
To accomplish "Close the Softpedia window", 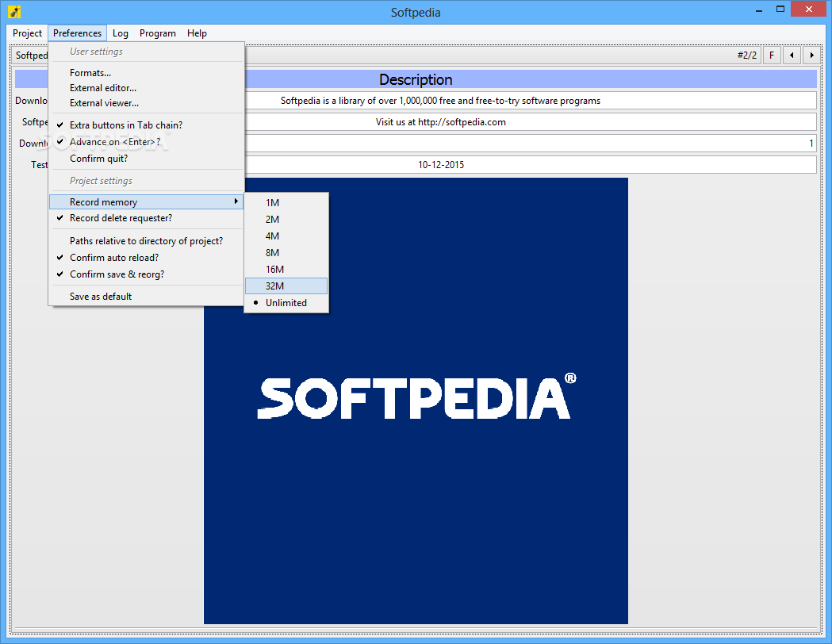I will (x=809, y=9).
